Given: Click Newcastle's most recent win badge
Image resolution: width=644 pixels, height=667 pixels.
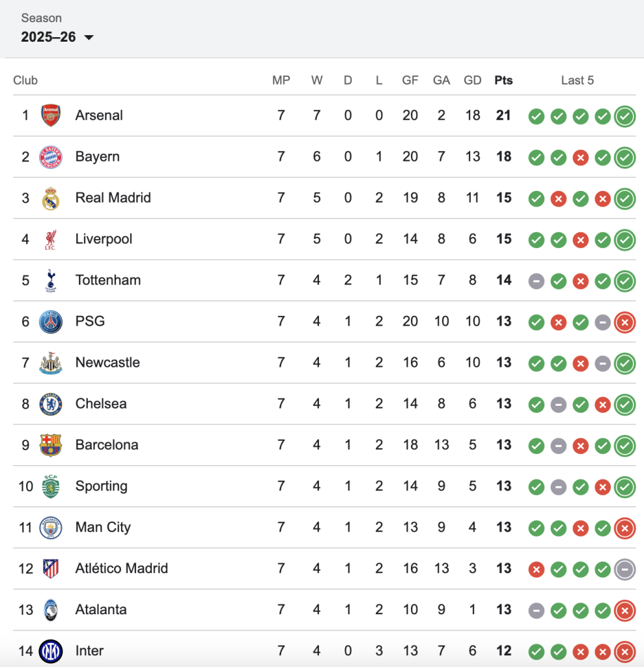Looking at the screenshot, I should pyautogui.click(x=624, y=363).
